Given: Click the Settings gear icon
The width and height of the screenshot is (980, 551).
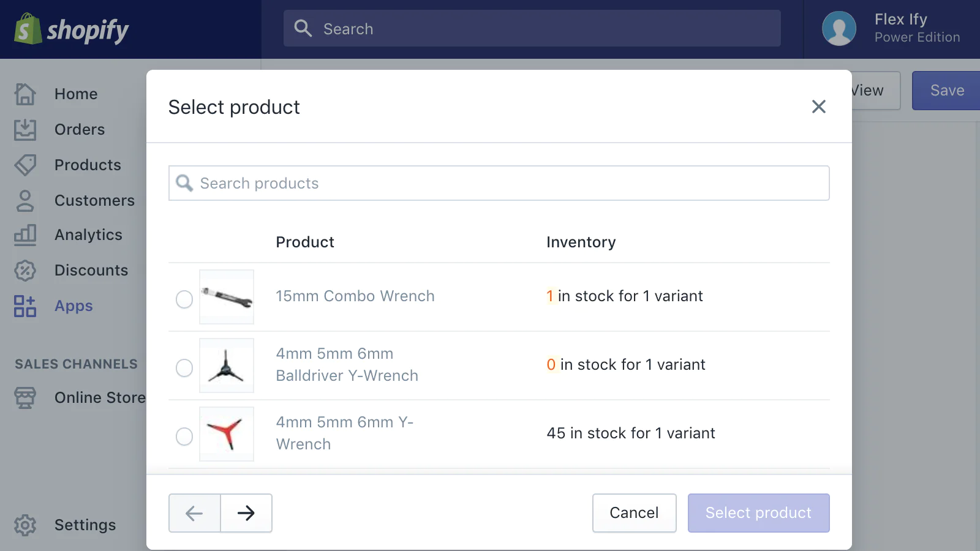Looking at the screenshot, I should point(25,525).
